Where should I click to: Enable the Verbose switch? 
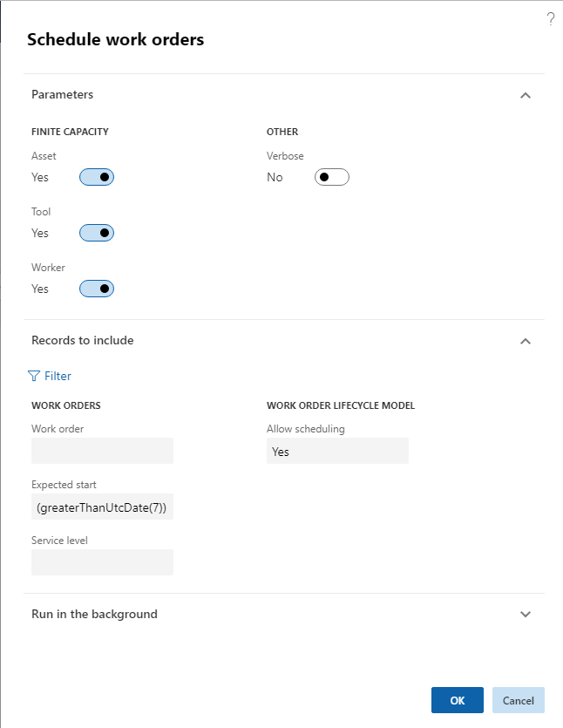[332, 177]
